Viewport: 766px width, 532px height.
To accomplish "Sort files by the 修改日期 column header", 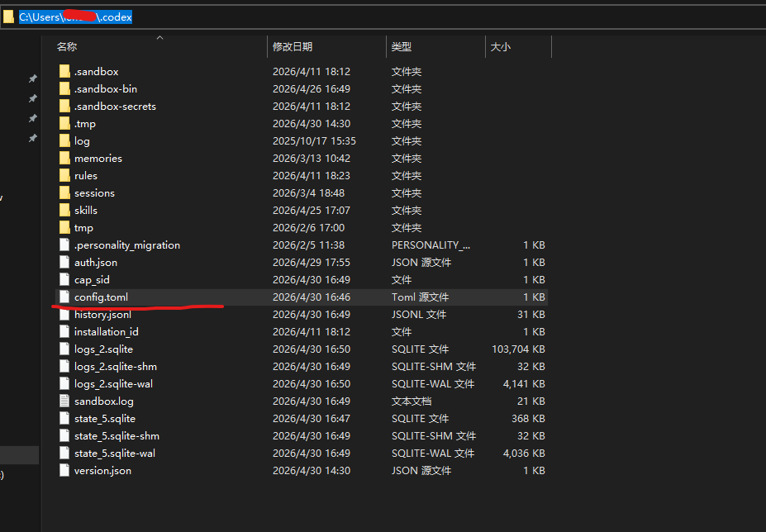I will click(x=293, y=47).
